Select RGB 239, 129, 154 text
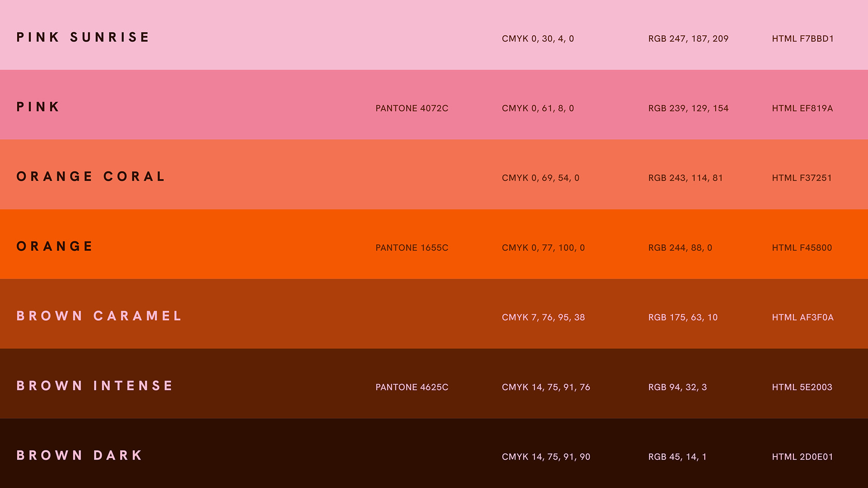The image size is (868, 488). (688, 108)
